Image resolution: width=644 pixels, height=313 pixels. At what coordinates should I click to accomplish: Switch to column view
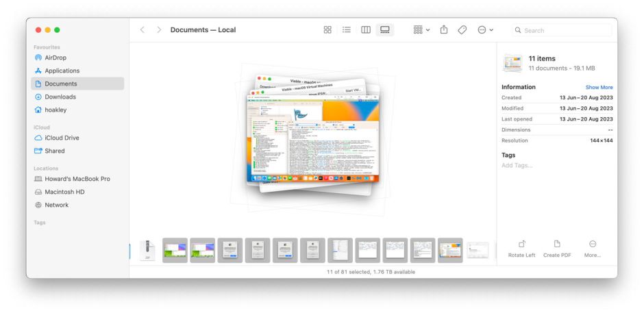[366, 30]
